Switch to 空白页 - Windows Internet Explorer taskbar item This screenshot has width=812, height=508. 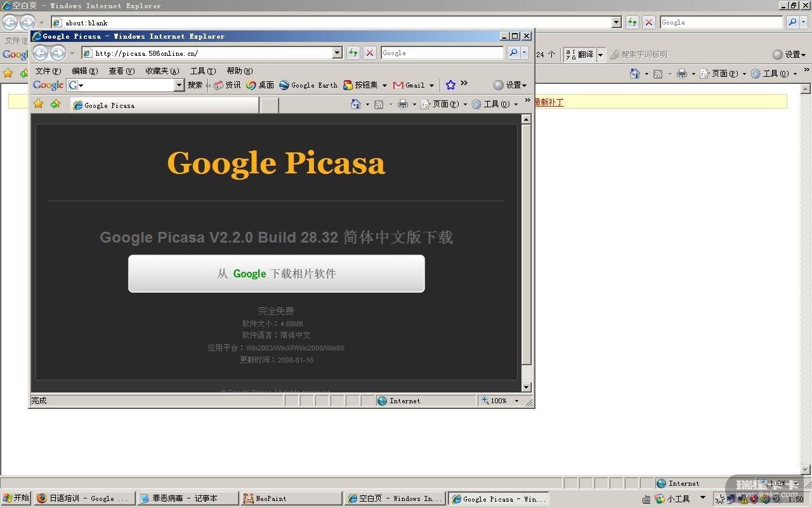tap(395, 498)
